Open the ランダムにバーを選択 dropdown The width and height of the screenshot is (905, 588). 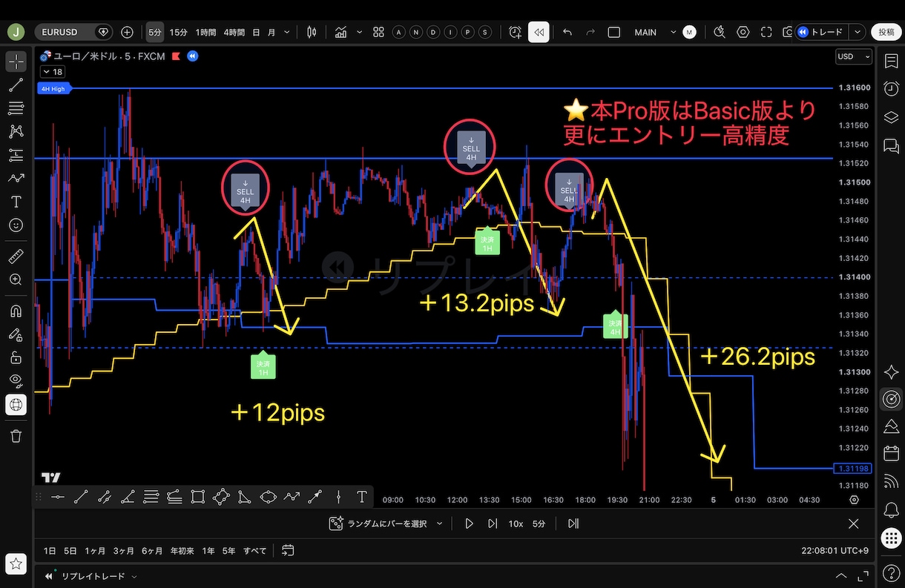[386, 523]
